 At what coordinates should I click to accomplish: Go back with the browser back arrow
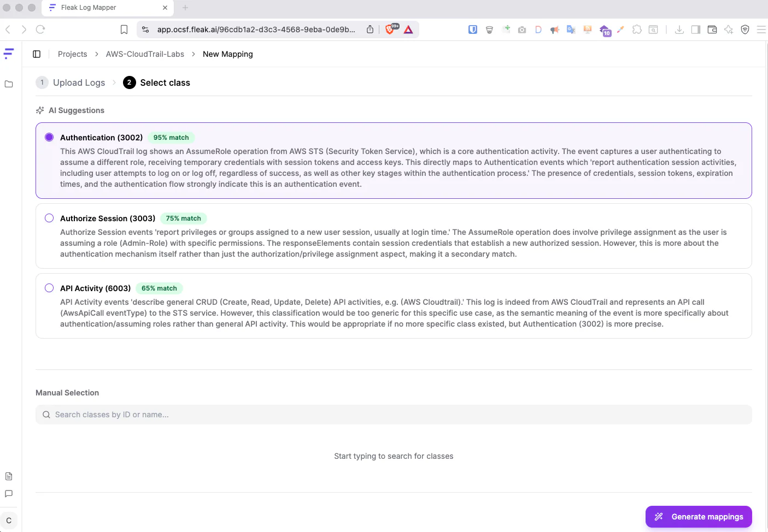8,29
